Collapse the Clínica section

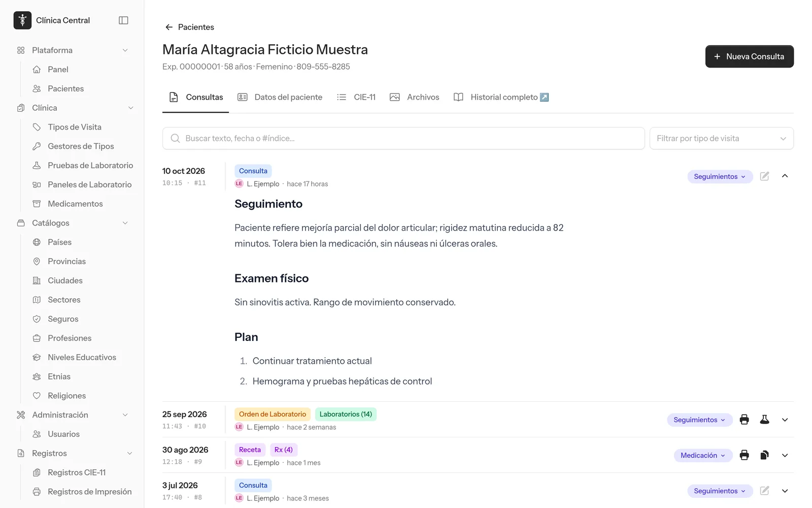(130, 108)
